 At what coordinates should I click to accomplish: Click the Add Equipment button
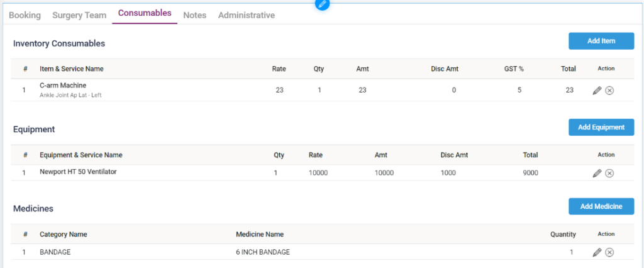(x=601, y=127)
